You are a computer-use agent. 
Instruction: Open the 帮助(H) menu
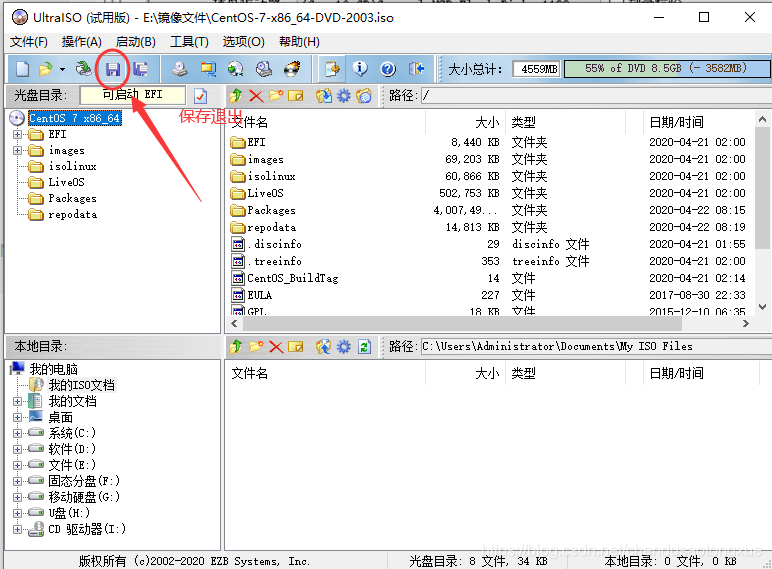[299, 42]
